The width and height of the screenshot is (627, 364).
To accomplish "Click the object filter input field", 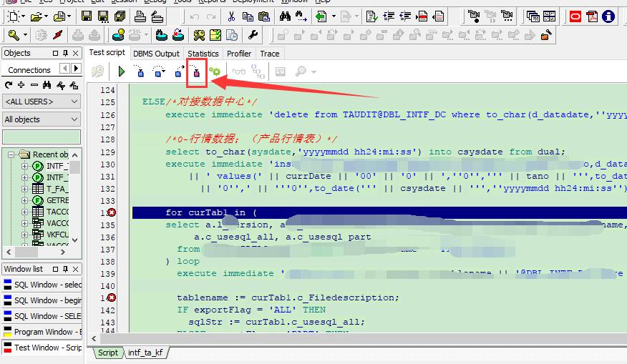I will (x=42, y=137).
